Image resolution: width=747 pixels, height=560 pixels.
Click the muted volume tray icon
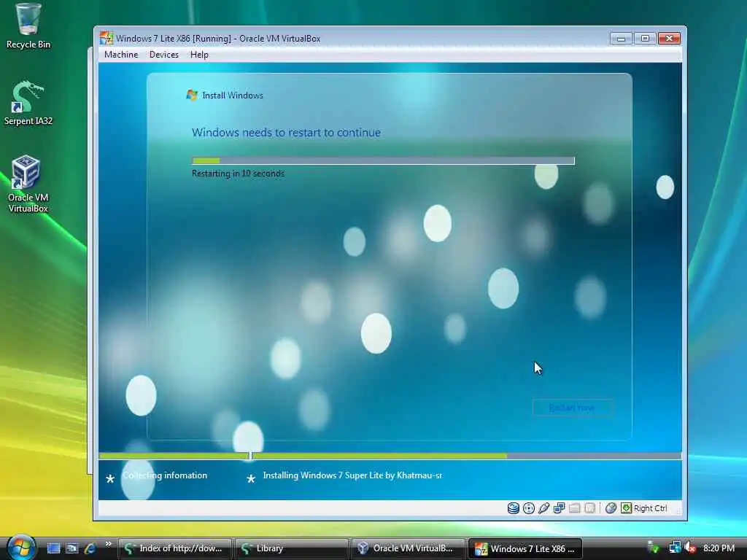689,548
